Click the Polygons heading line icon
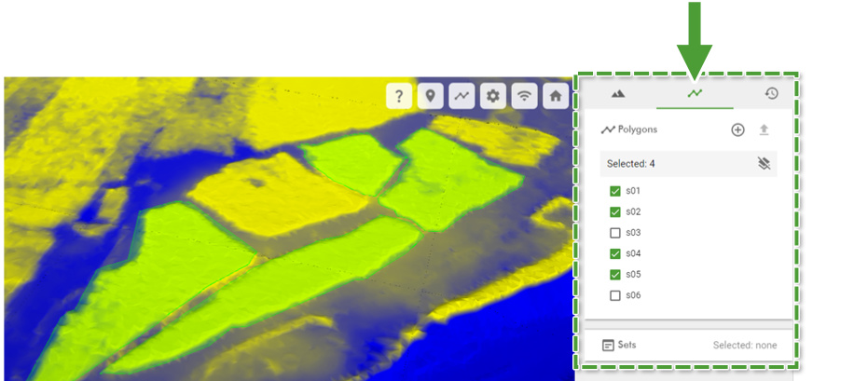This screenshot has height=381, width=868. coord(608,129)
